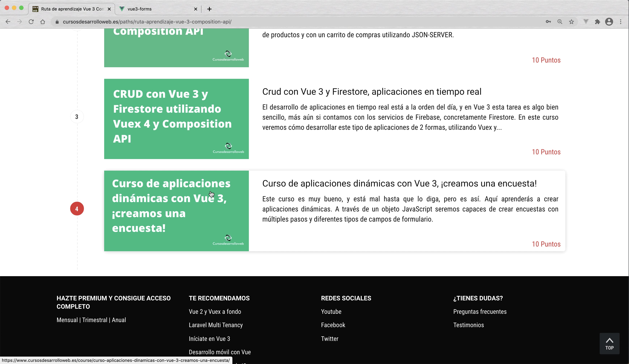Click the page zoom magnifier icon
The image size is (629, 364).
pos(560,22)
